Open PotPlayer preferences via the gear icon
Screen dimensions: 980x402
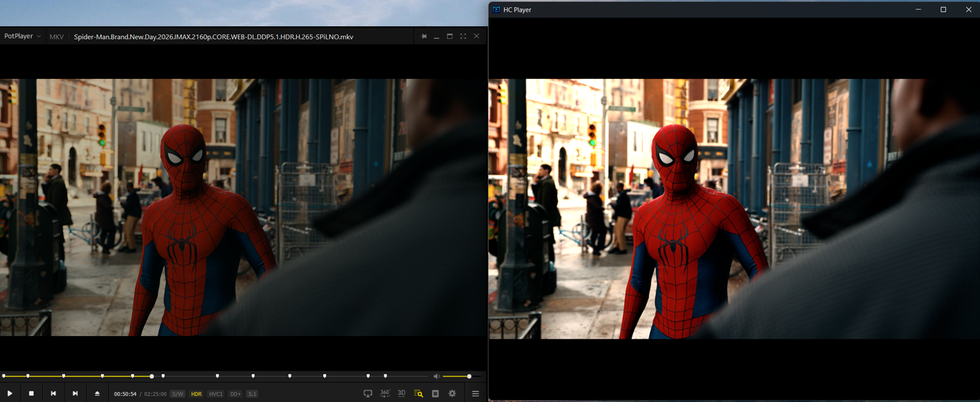452,394
